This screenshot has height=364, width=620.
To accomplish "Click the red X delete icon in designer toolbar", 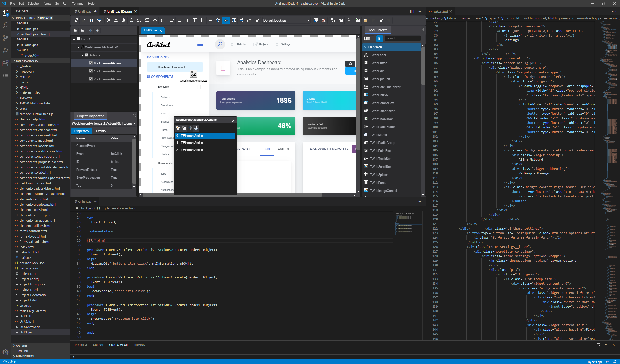I will click(324, 20).
